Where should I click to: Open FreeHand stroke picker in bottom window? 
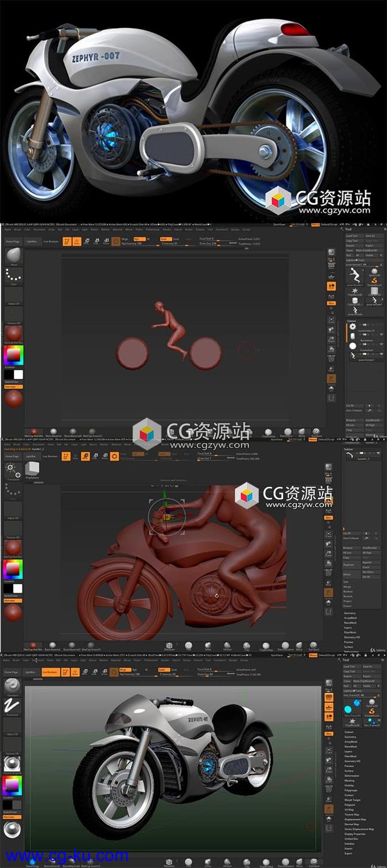pos(13,707)
